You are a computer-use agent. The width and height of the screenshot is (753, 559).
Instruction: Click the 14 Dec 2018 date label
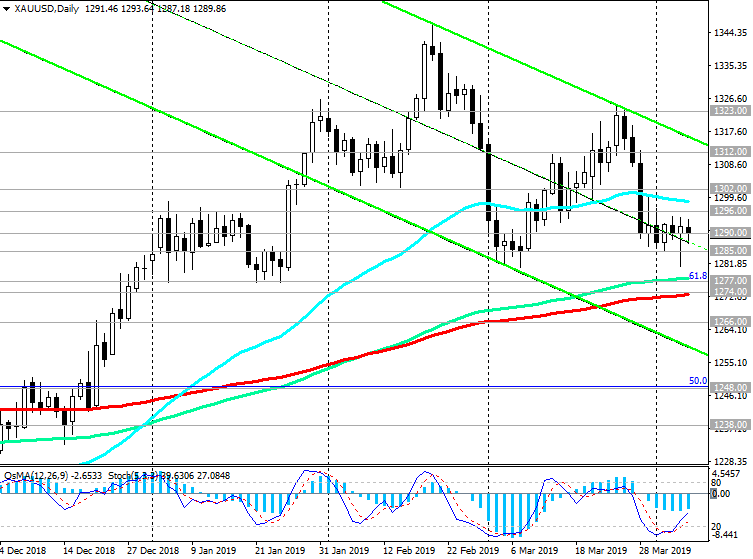pos(89,550)
